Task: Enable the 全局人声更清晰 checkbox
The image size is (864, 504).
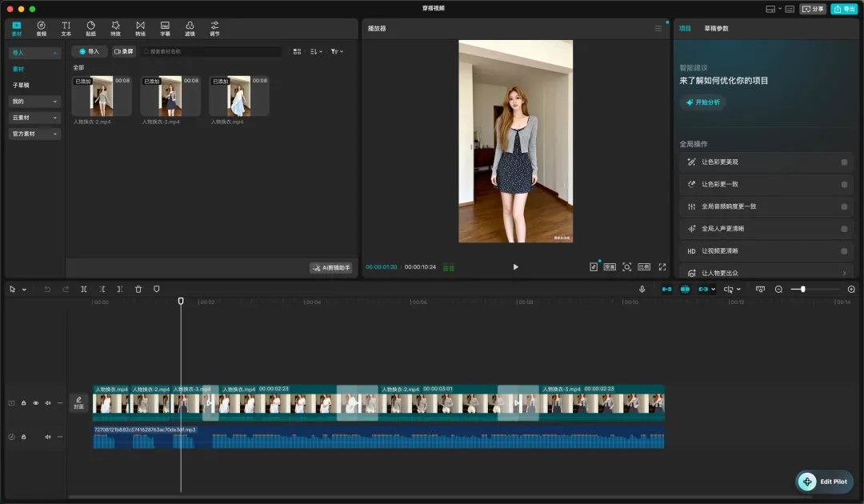Action: click(844, 229)
